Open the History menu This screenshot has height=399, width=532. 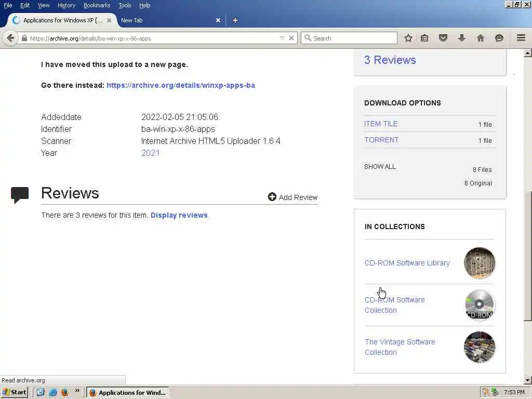[66, 5]
